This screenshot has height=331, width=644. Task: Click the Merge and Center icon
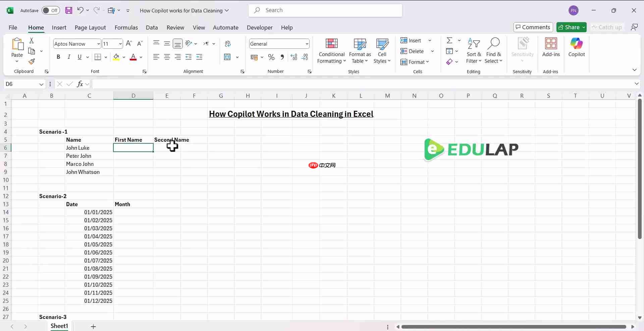tap(227, 57)
